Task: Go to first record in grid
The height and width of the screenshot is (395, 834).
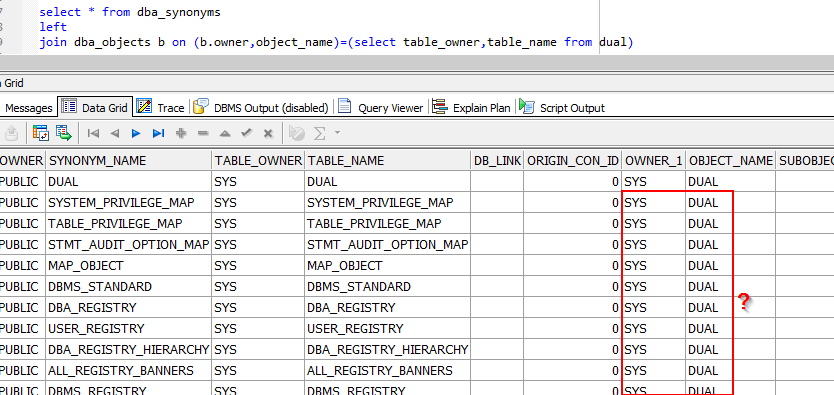Action: click(93, 133)
